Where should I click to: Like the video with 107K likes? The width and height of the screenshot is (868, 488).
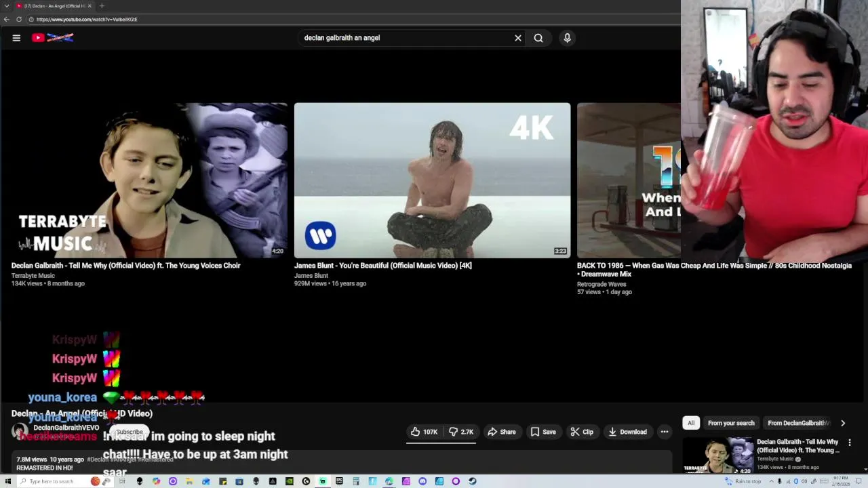point(424,432)
